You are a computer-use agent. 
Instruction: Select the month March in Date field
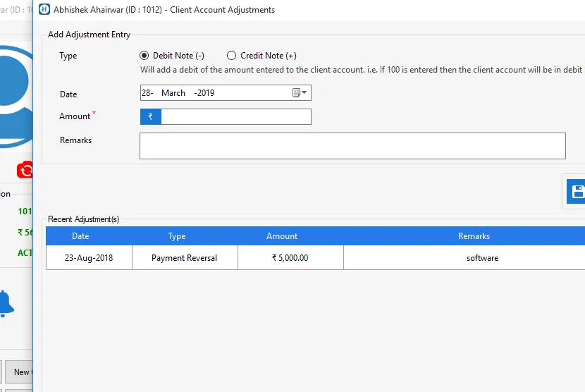[173, 93]
